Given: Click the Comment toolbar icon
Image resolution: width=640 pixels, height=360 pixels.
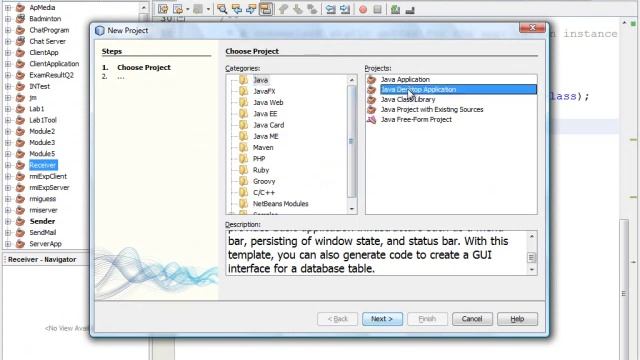Looking at the screenshot, I should [395, 9].
